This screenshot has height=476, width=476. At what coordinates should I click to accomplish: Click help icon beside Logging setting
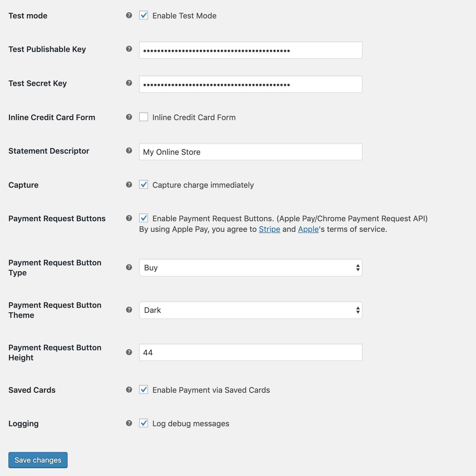[129, 423]
